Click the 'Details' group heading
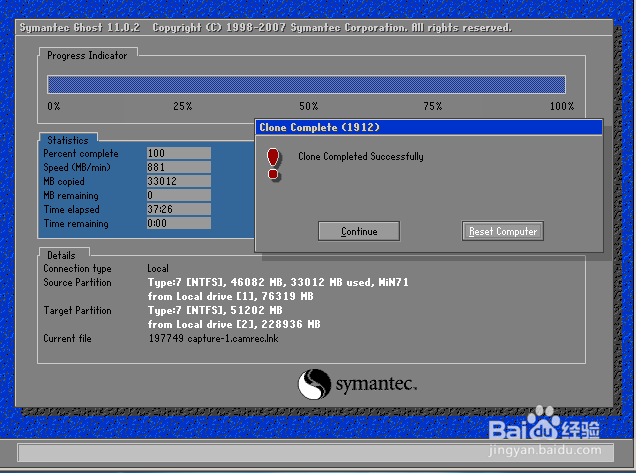Viewport: 636px width, 473px height. (61, 256)
